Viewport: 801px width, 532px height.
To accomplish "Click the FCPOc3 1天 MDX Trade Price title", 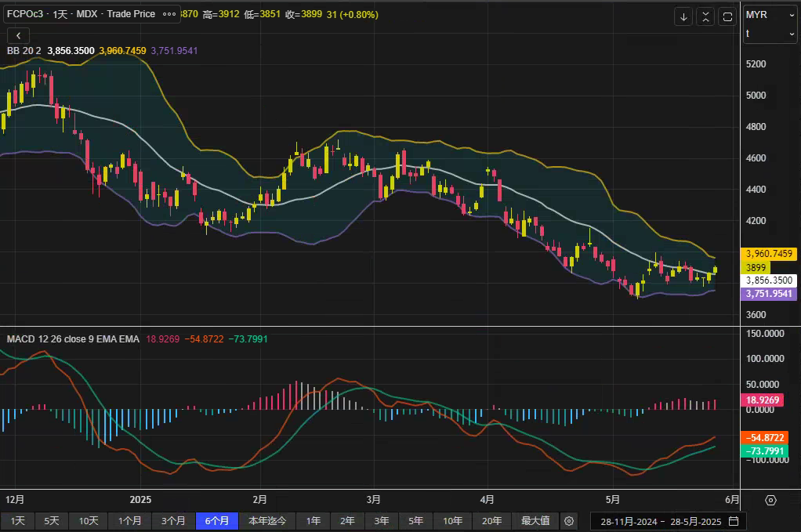I will tap(82, 14).
